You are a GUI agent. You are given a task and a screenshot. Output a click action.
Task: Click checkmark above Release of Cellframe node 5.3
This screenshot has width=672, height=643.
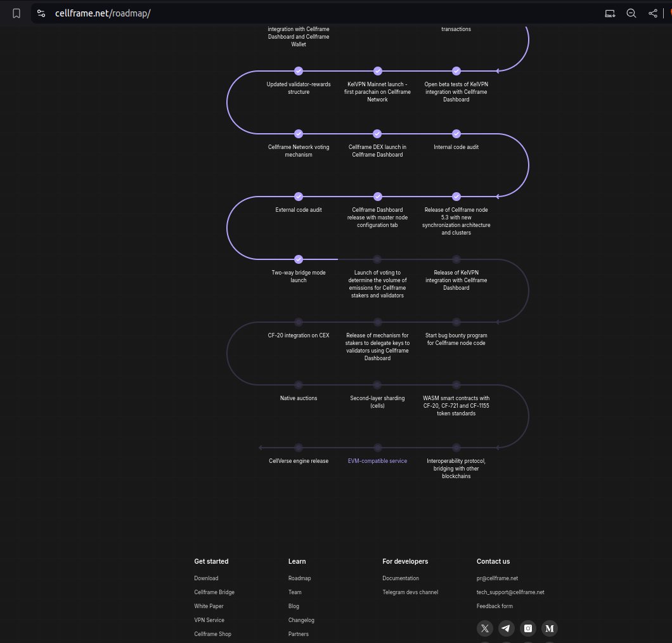[456, 197]
